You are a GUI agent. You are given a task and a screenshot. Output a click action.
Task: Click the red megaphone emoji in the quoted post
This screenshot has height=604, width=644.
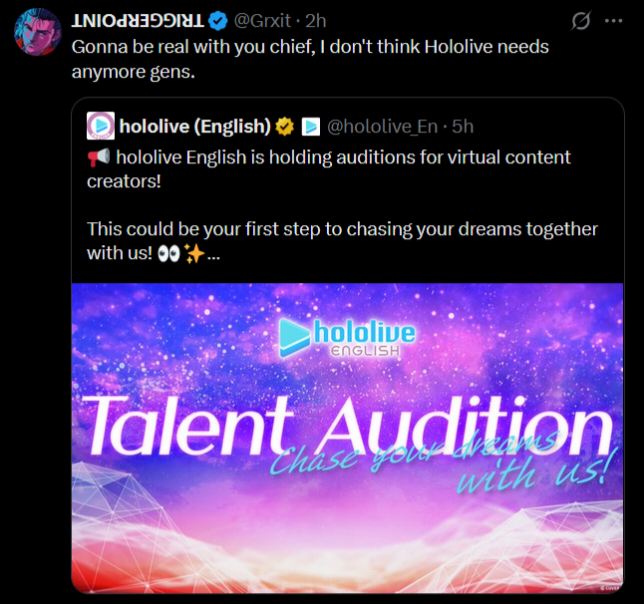click(x=99, y=158)
